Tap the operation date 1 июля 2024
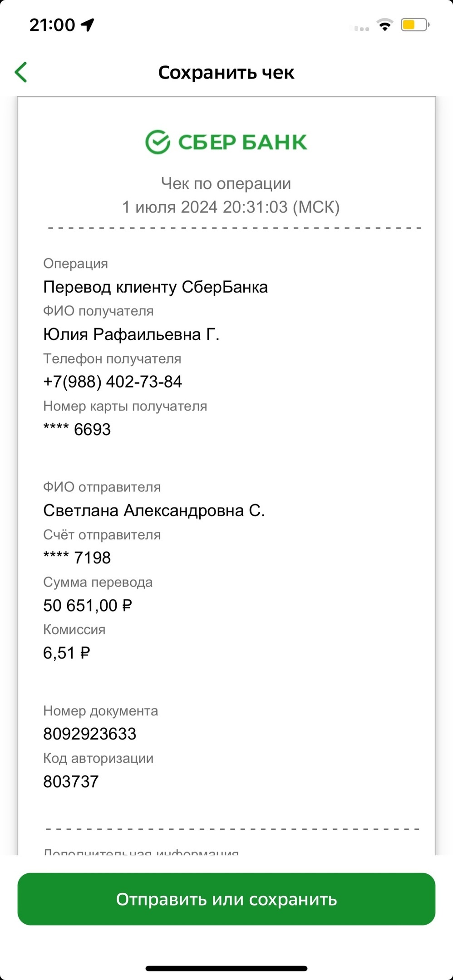Image resolution: width=453 pixels, height=980 pixels. tap(170, 207)
